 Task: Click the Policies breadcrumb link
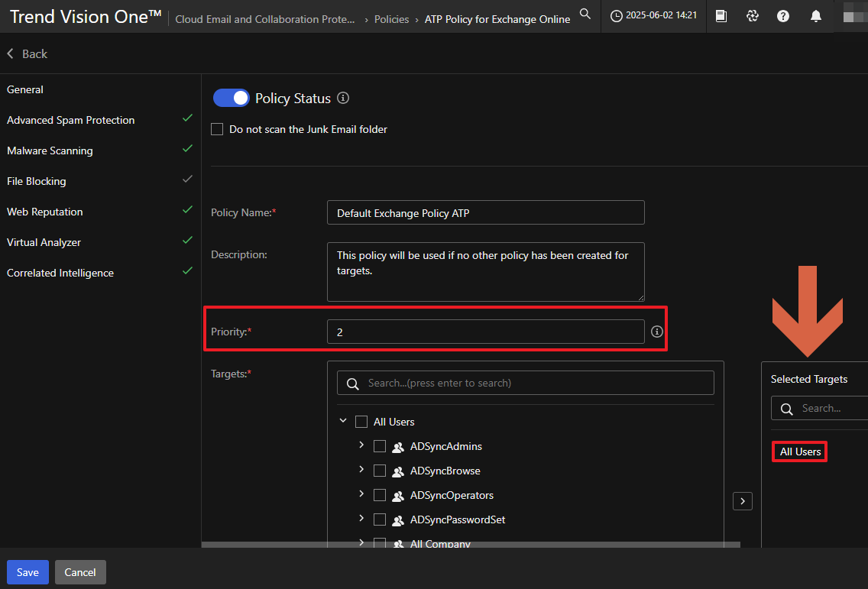pos(391,19)
